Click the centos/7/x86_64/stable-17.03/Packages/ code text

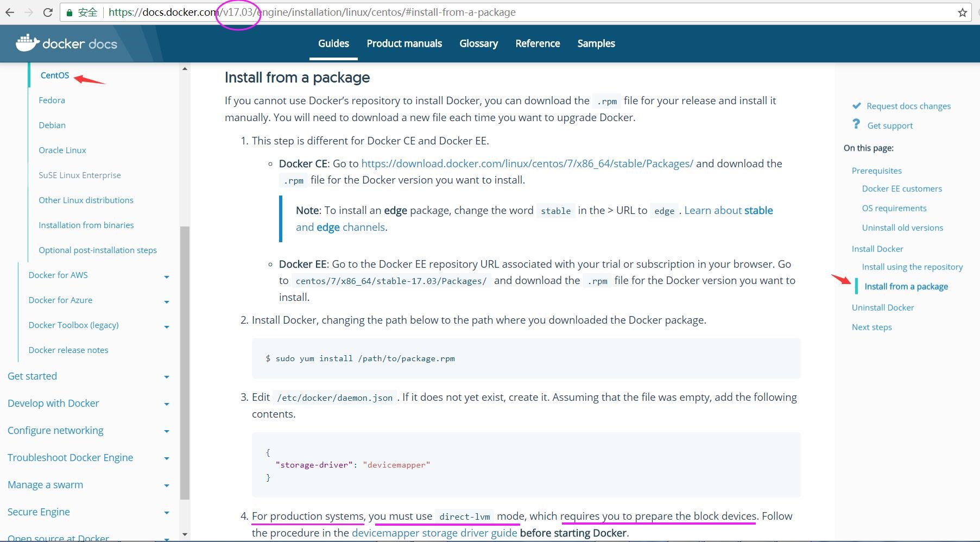(x=391, y=281)
